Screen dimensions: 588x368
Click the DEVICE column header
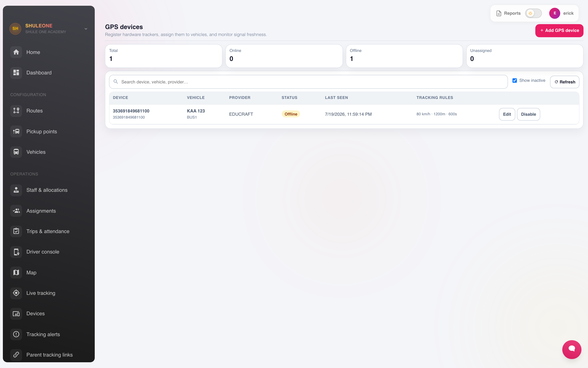click(x=120, y=98)
